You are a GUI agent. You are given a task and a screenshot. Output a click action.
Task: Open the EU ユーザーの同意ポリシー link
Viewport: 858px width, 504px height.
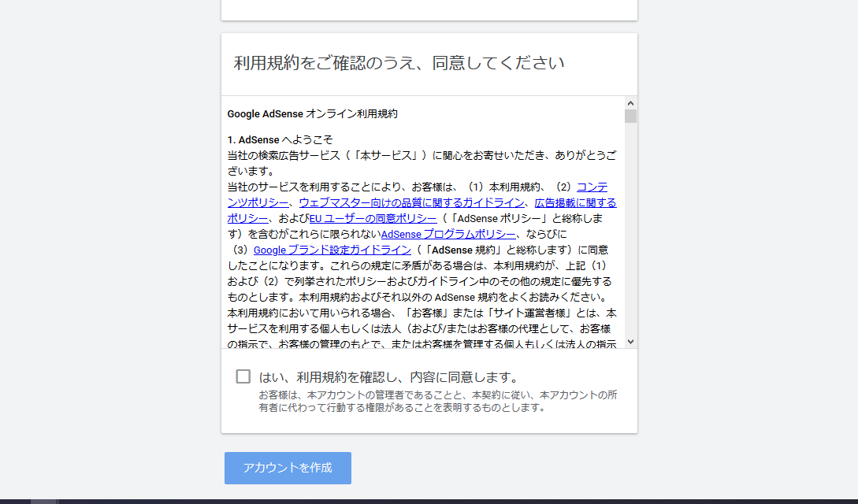click(x=373, y=219)
